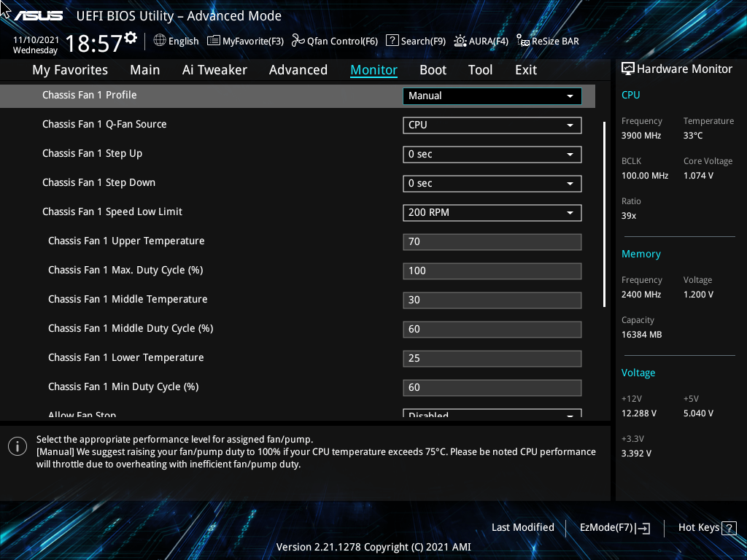Click the Hardware Monitor screen icon
This screenshot has height=560, width=747.
pos(628,69)
